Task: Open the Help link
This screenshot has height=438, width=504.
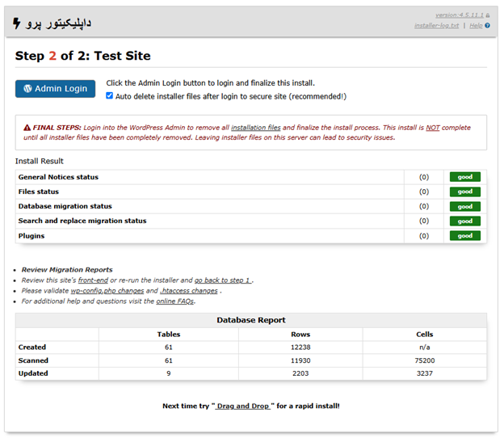Action: [x=476, y=25]
